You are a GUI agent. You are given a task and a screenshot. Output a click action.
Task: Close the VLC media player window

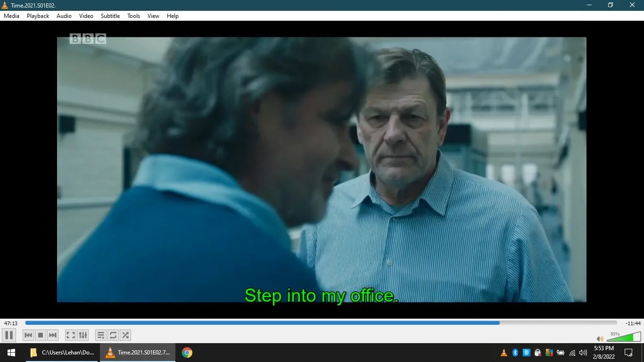(x=633, y=5)
